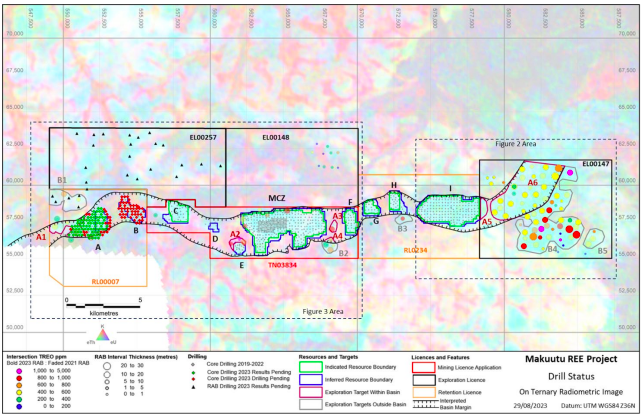Viewport: 644px width, 418px height.
Task: Click the ternary K-eTh-eU triangle key
Action: click(x=102, y=335)
